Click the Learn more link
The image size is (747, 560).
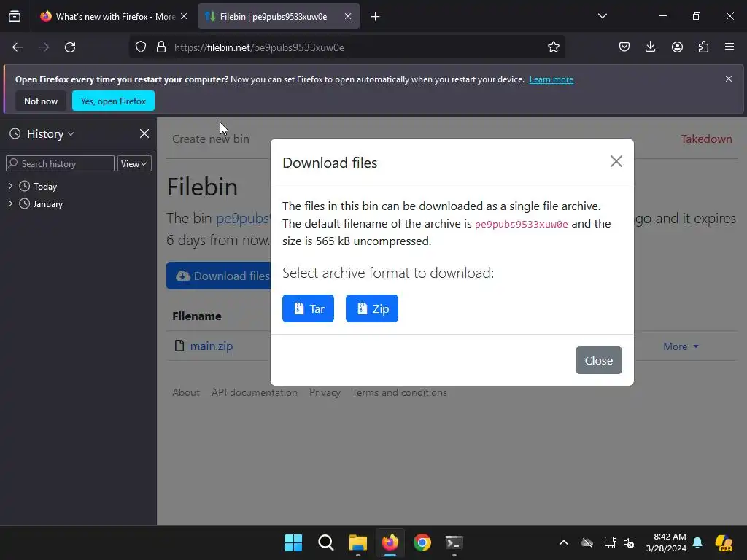coord(551,79)
